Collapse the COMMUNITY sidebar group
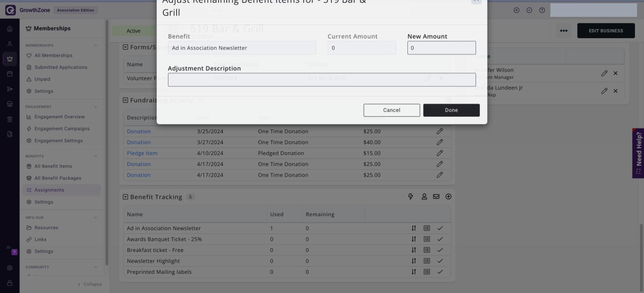The width and height of the screenshot is (644, 293). pos(96,267)
